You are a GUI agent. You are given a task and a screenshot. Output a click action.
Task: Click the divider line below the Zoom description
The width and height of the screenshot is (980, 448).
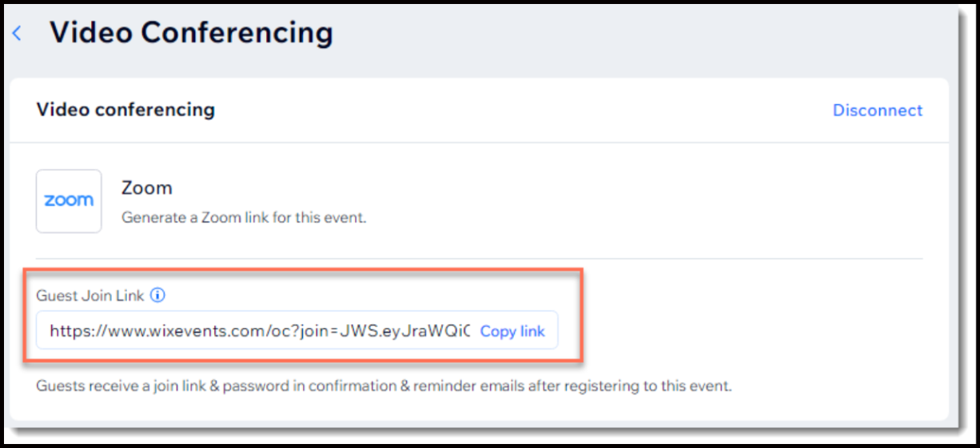tap(480, 258)
